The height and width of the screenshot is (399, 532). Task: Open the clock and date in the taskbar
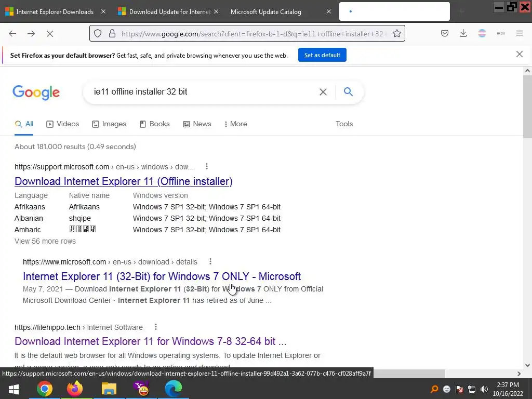508,389
